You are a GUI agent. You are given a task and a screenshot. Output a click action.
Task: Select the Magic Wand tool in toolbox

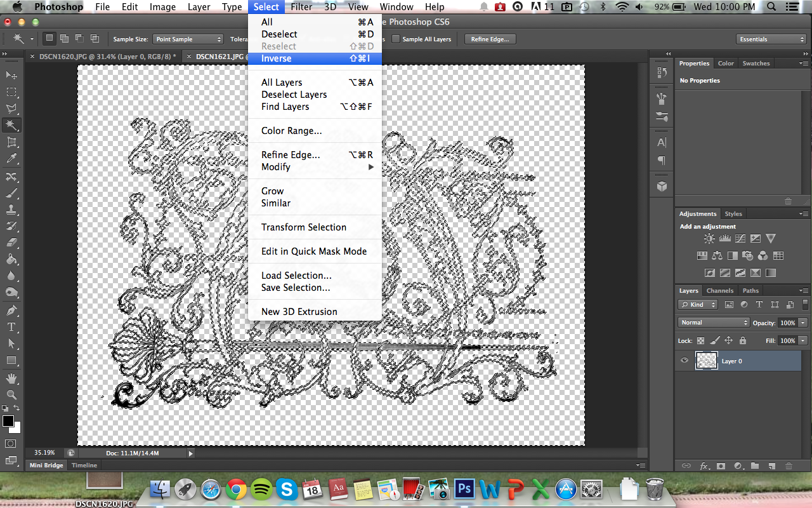click(11, 125)
